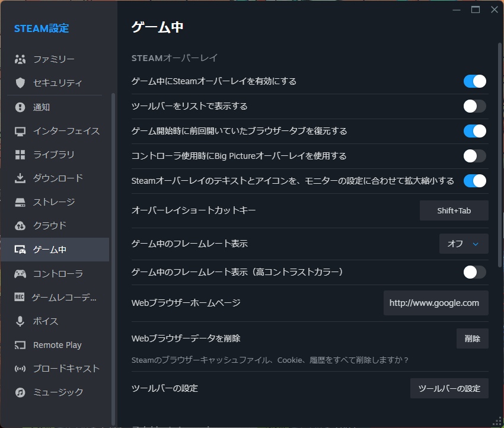The width and height of the screenshot is (504, 428).
Task: Open the ファミリー settings page
Action: click(x=55, y=59)
